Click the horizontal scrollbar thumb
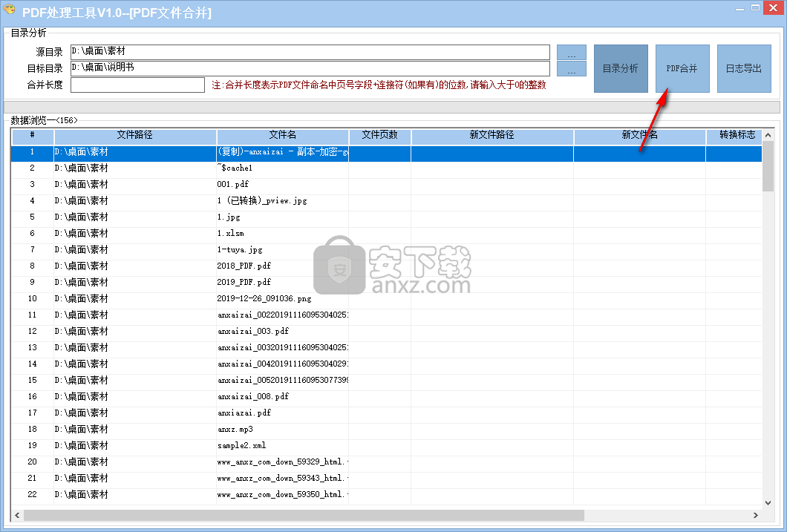Image resolution: width=787 pixels, height=532 pixels. [304, 515]
